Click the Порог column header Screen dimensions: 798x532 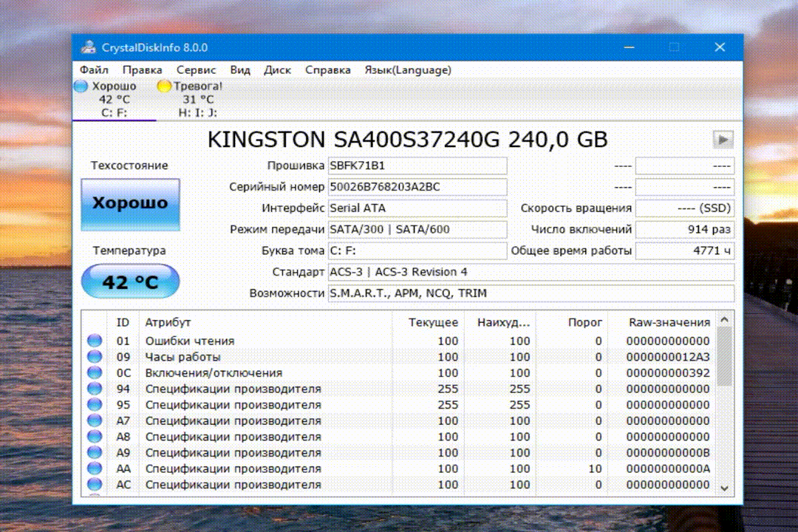coord(571,322)
